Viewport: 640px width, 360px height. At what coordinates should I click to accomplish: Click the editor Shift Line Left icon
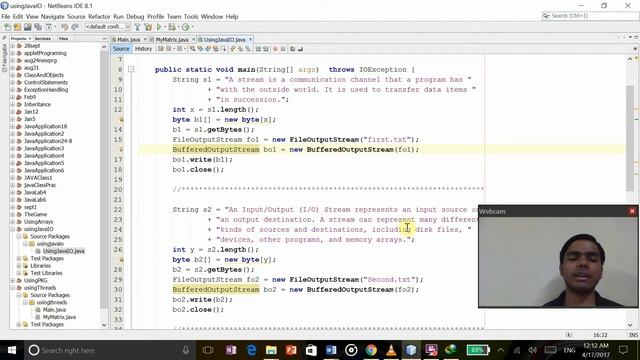(258, 49)
